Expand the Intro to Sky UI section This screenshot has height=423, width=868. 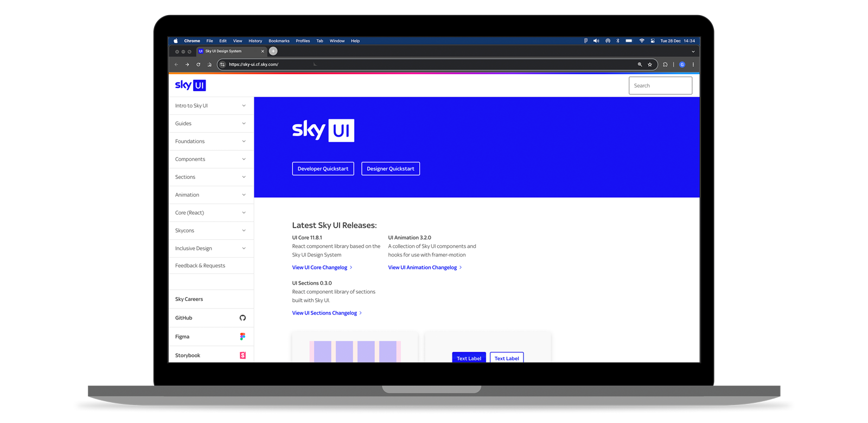[244, 106]
